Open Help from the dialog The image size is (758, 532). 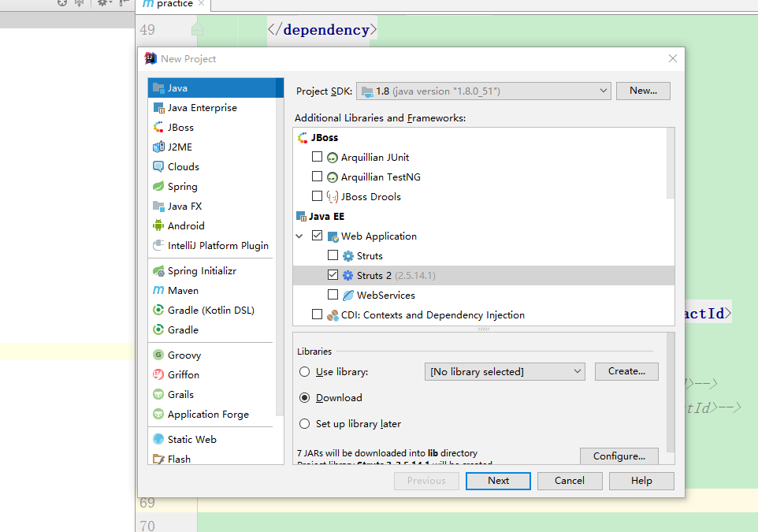[641, 481]
